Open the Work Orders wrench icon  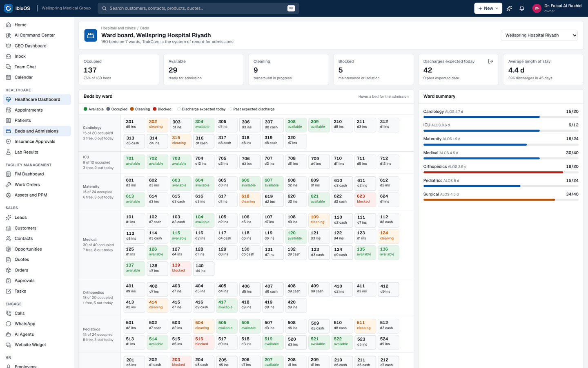(x=8, y=185)
